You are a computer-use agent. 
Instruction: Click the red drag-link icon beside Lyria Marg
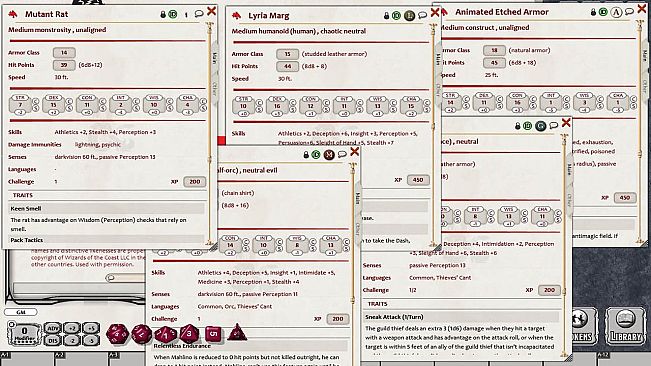click(236, 16)
